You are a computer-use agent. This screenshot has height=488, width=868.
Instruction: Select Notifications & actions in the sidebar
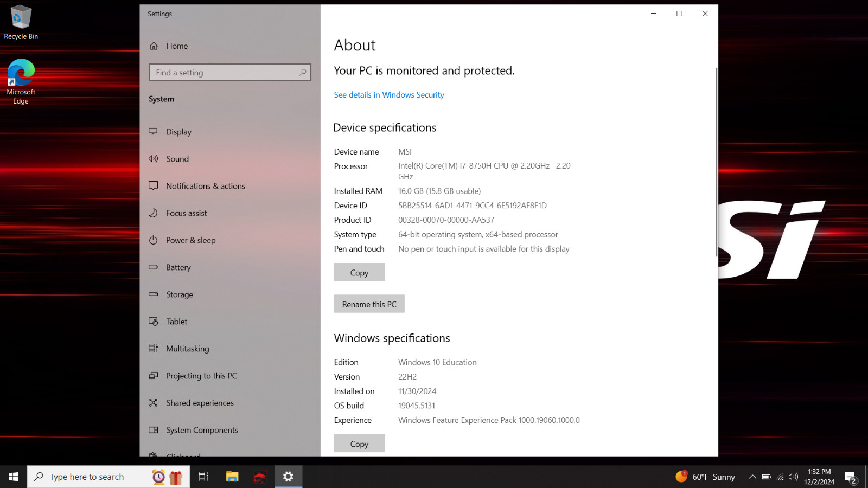click(x=206, y=186)
